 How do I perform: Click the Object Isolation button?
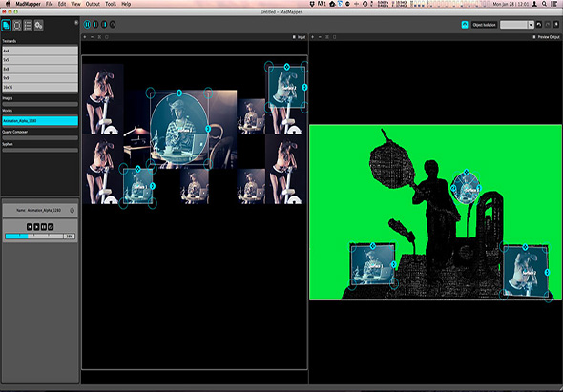[484, 25]
